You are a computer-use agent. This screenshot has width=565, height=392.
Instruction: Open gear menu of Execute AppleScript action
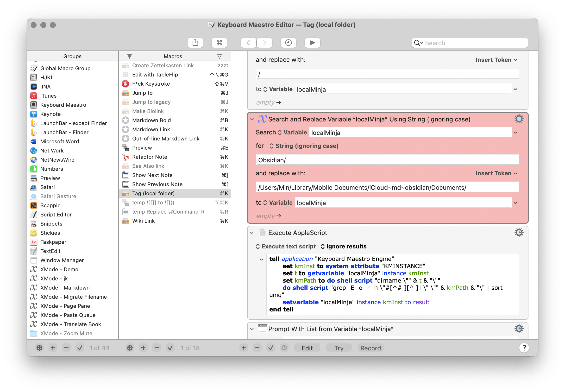pos(519,233)
